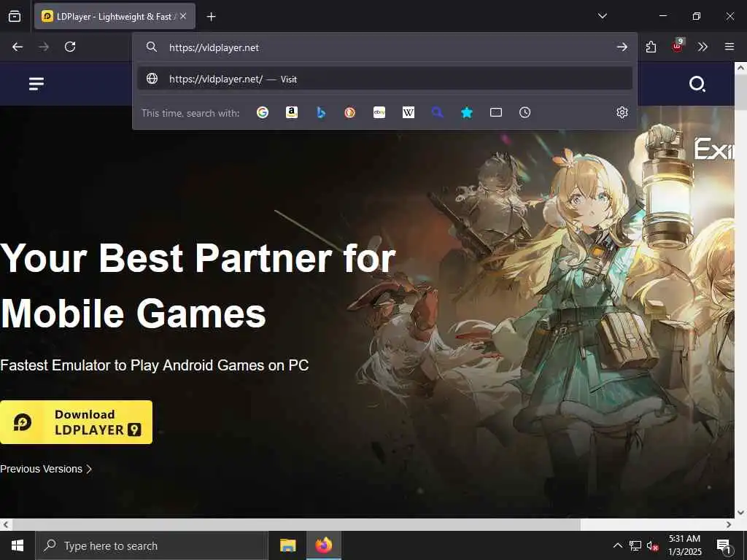The image size is (747, 560).
Task: Click the Download LDPLAYER 9 button
Action: (76, 422)
